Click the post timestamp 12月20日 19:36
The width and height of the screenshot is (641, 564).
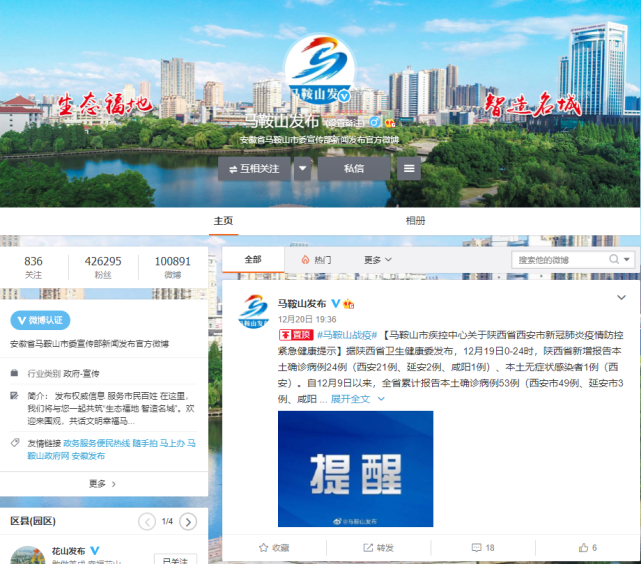pos(307,319)
